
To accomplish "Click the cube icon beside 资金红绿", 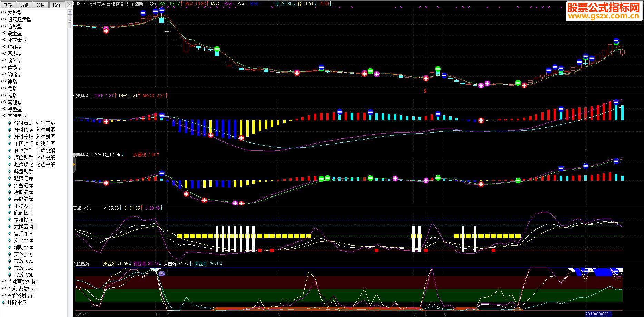I will point(10,185).
